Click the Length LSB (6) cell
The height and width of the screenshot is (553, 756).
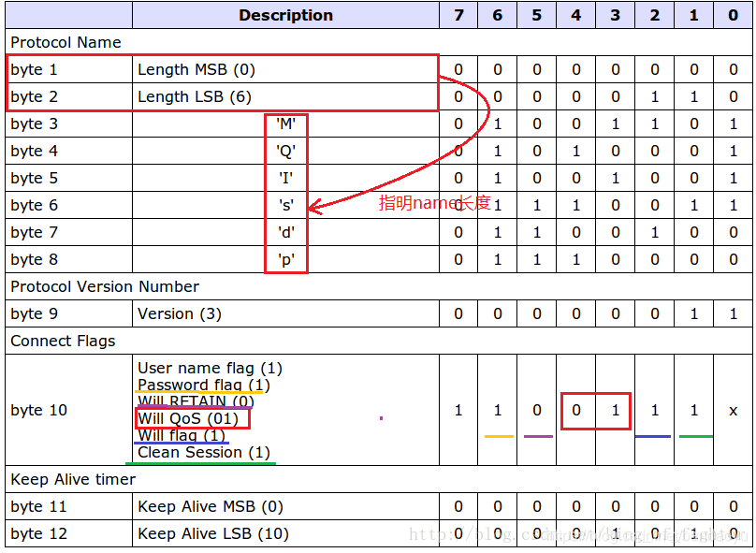click(285, 97)
